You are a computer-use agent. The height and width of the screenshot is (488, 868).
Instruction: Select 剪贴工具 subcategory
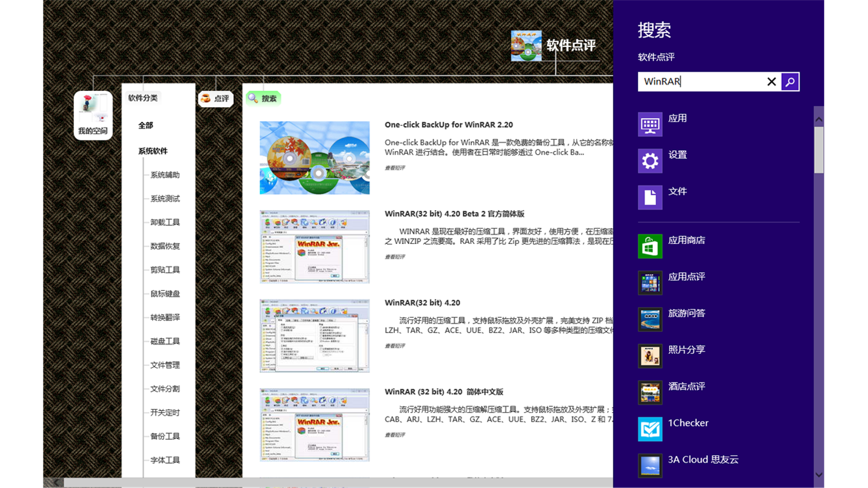click(165, 270)
